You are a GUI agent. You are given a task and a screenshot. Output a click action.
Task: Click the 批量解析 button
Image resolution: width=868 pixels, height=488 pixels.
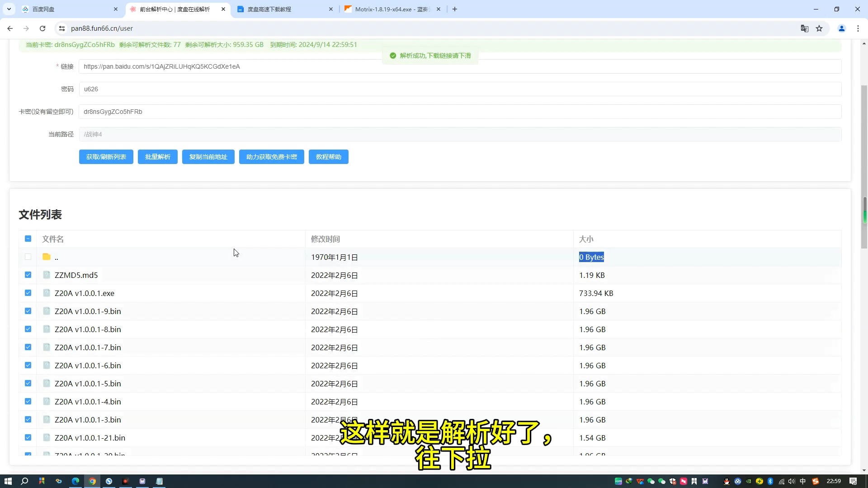click(x=158, y=157)
